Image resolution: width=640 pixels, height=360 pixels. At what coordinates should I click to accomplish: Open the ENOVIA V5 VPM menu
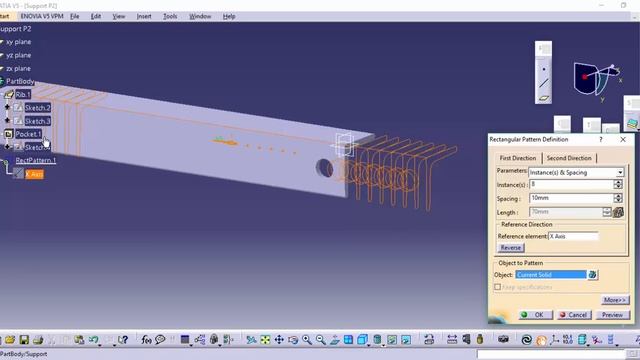(x=42, y=16)
